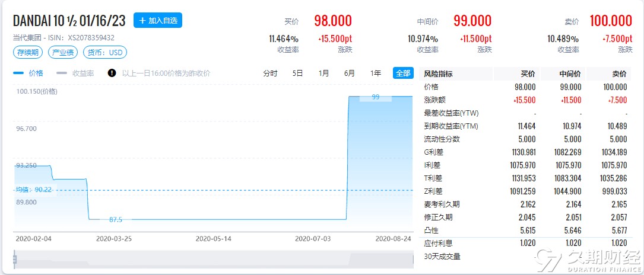Click the 价格 row label in risk table
This screenshot has height=275, width=644.
click(432, 87)
